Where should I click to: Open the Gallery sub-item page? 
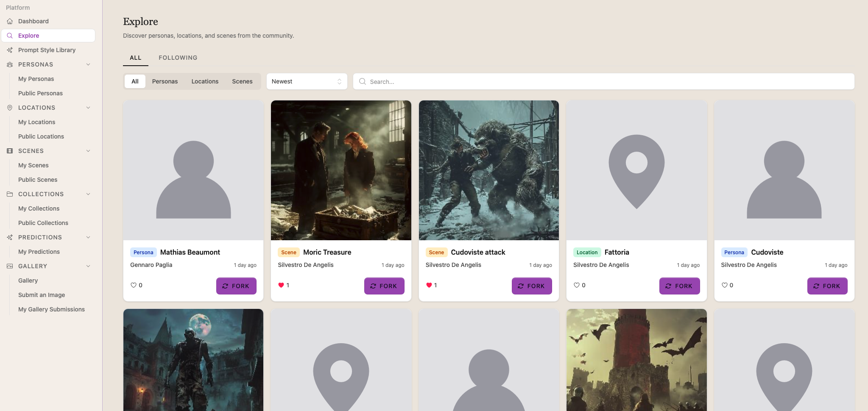tap(28, 280)
